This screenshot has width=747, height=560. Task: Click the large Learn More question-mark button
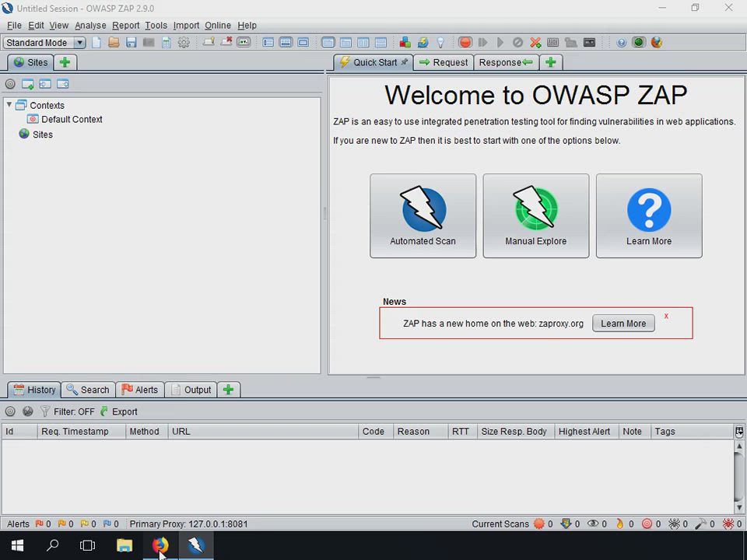[649, 215]
